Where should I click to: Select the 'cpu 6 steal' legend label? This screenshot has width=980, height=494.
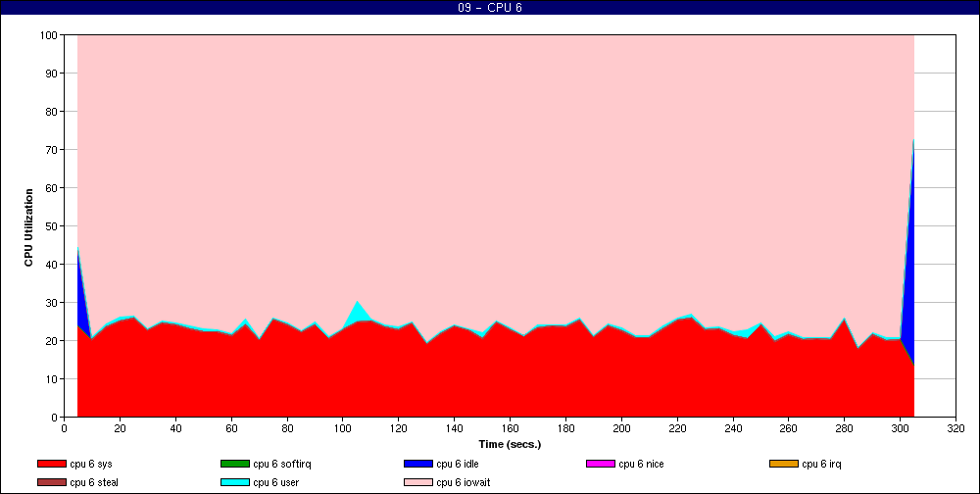[94, 483]
